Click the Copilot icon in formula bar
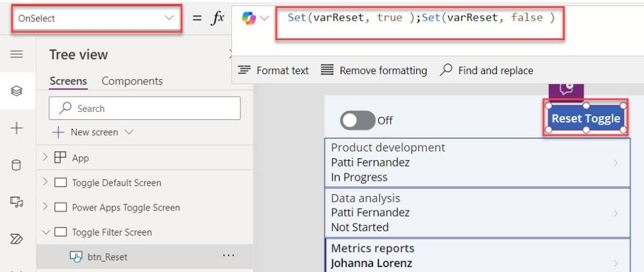Screen dimensions: 644x272 click(249, 18)
